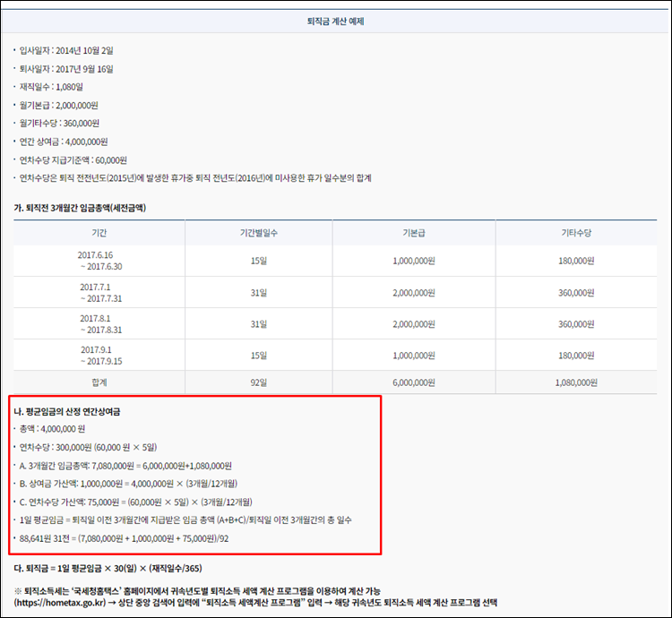Click 31일 in the 2017.7.1 row
The width and height of the screenshot is (672, 618).
(258, 293)
